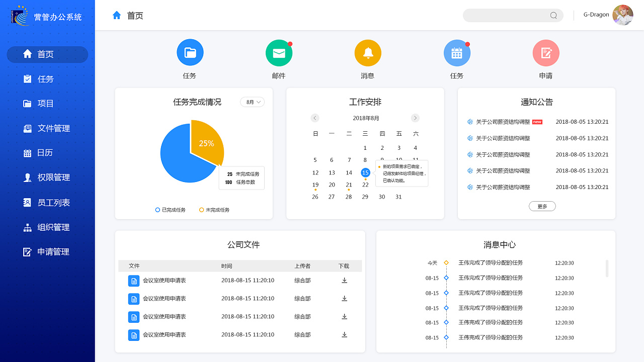Click the pink 申请 application icon
The height and width of the screenshot is (362, 644).
546,53
